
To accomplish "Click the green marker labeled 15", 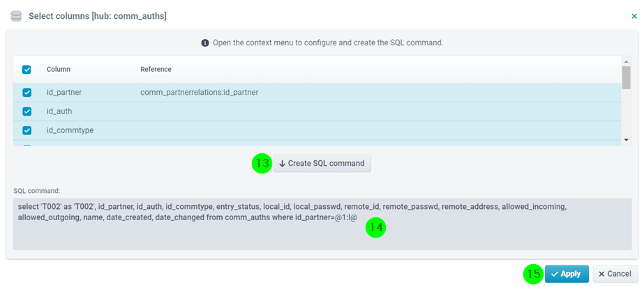I will tap(534, 274).
